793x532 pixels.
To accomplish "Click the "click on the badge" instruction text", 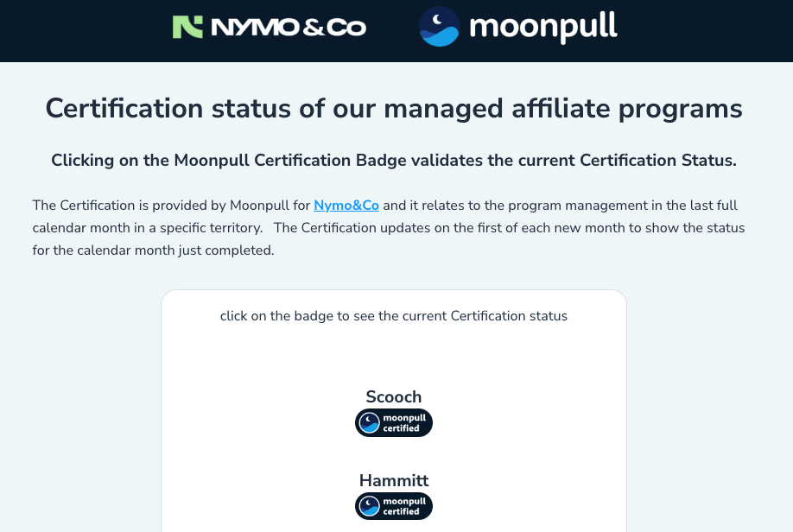I will pos(394,316).
